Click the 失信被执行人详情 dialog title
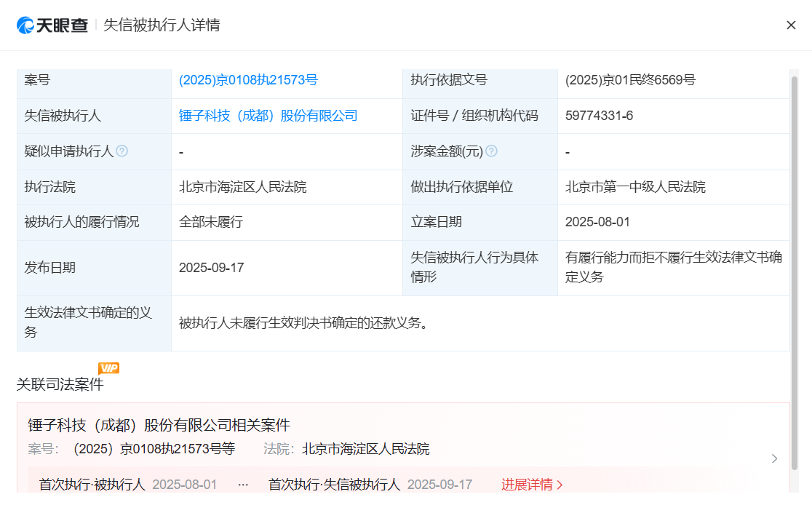This screenshot has width=812, height=505. coord(162,25)
